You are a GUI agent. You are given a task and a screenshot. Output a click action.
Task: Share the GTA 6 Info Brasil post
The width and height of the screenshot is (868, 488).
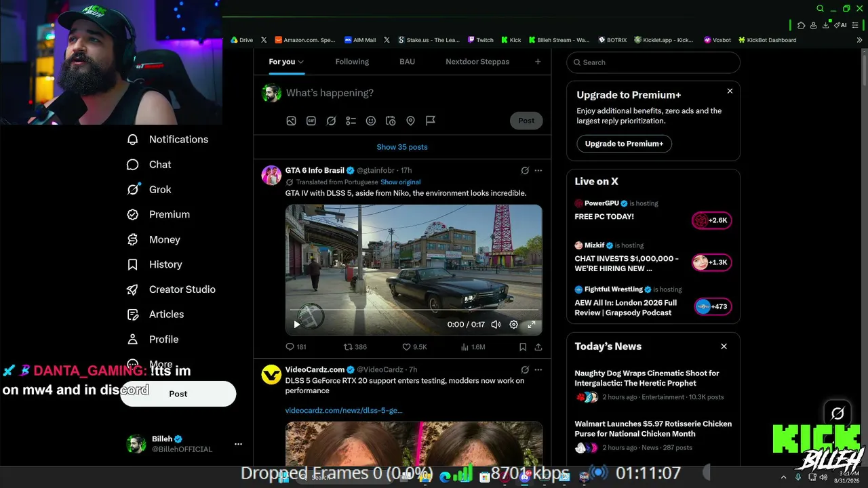click(538, 347)
